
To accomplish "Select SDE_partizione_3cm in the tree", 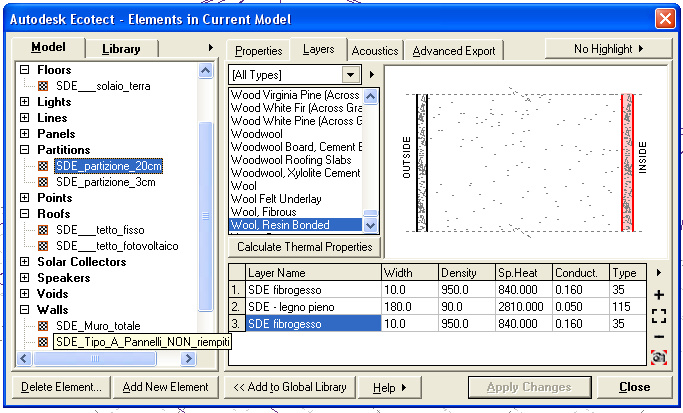I will [x=105, y=182].
